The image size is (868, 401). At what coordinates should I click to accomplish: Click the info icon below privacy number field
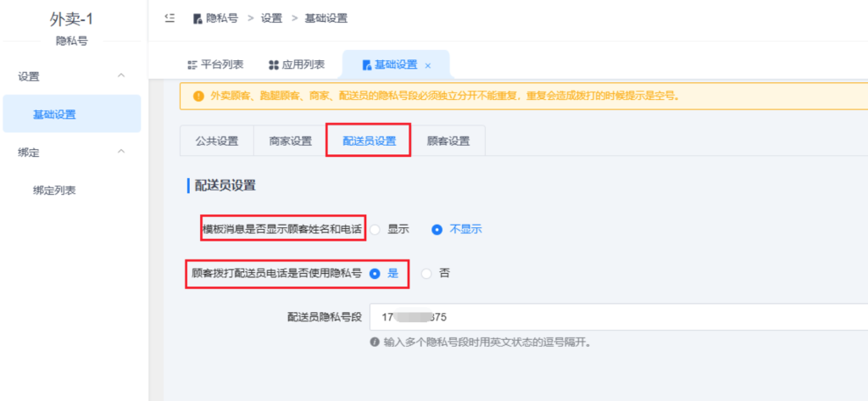point(374,343)
